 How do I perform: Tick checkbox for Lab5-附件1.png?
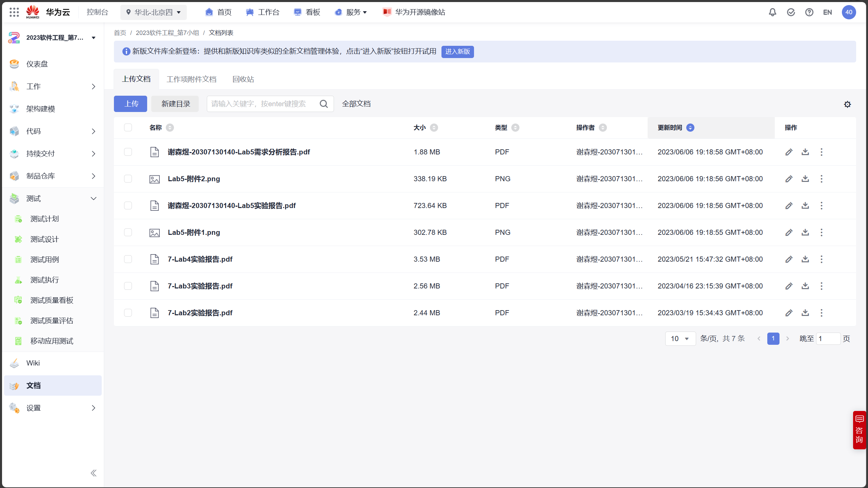point(128,232)
